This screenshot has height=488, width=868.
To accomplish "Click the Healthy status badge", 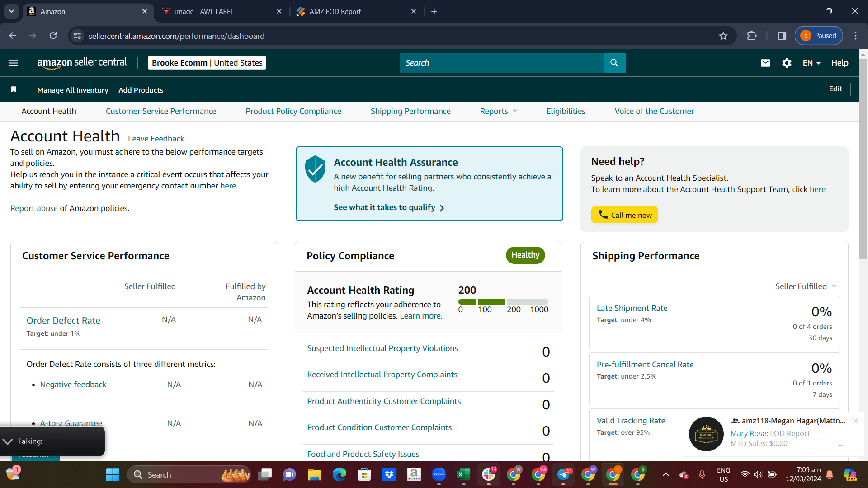I will tap(525, 255).
